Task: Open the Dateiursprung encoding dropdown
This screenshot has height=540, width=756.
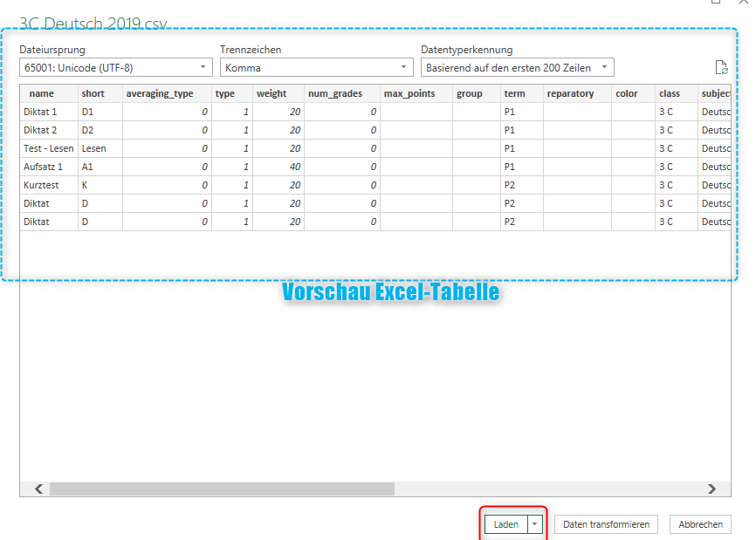Action: point(115,67)
